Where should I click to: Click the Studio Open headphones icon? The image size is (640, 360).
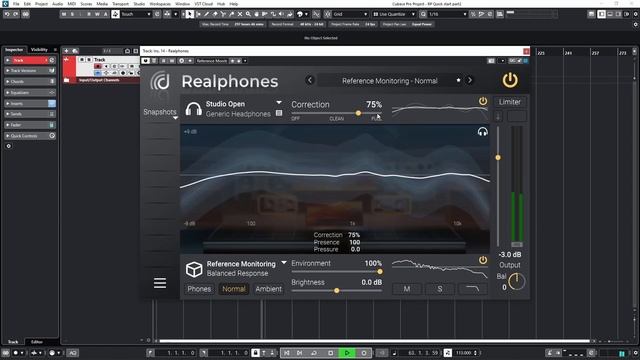(193, 109)
